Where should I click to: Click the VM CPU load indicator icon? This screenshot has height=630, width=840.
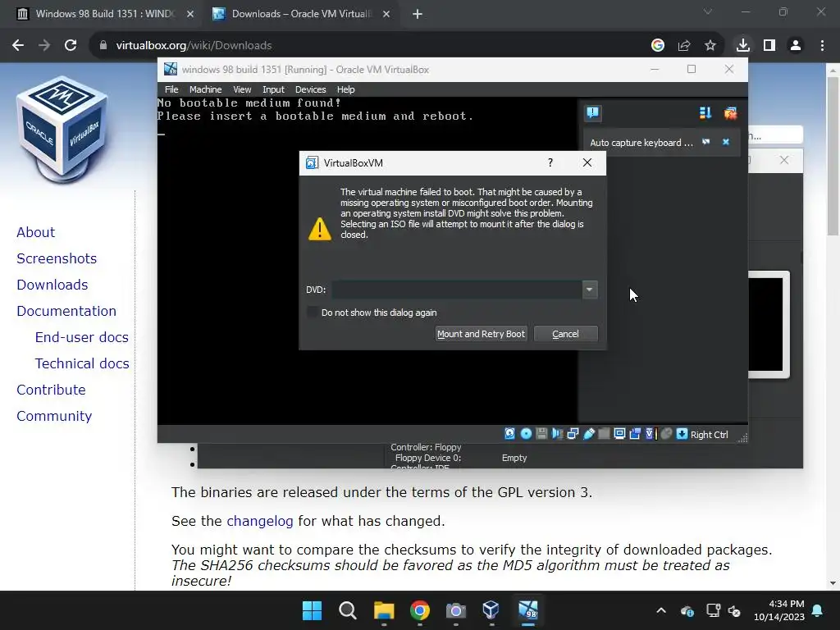tap(651, 434)
